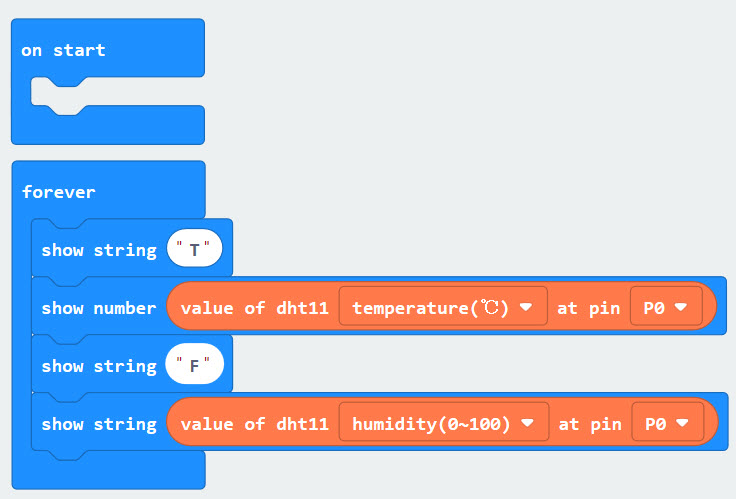Screen dimensions: 736x499
Task: Select the forever block header
Action: [x=59, y=192]
